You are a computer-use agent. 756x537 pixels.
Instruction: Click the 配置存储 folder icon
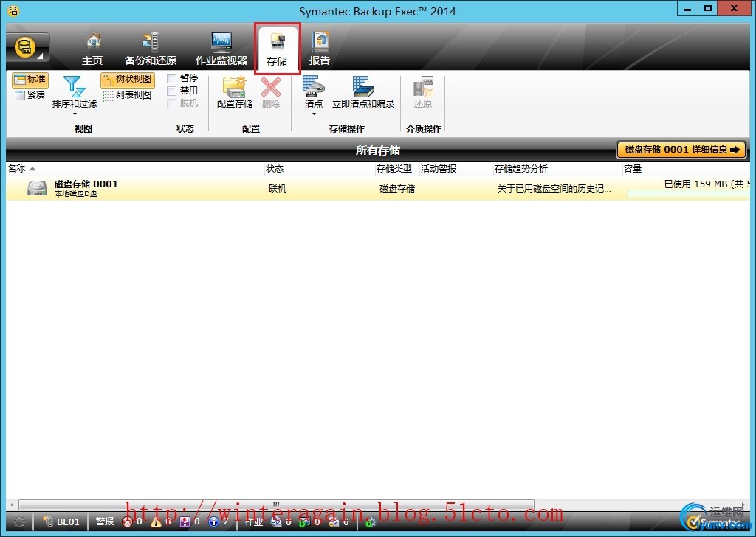[235, 87]
